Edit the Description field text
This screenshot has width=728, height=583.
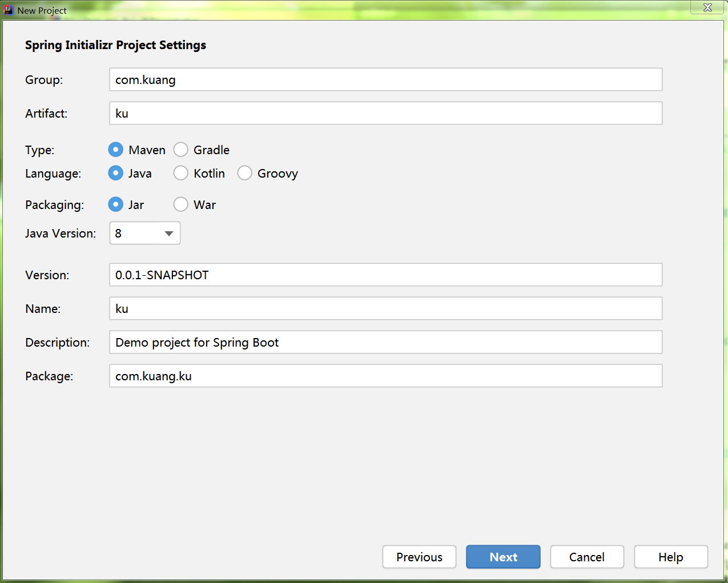pyautogui.click(x=385, y=342)
